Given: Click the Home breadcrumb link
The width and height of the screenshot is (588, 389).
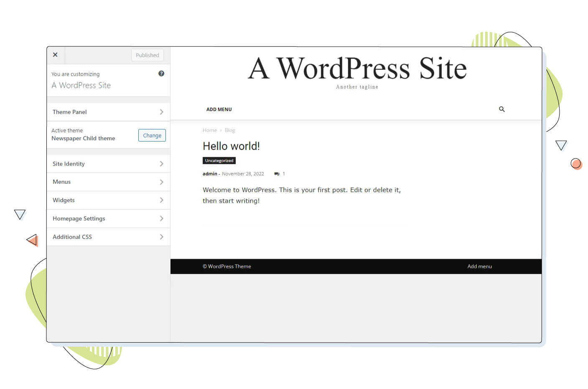Looking at the screenshot, I should (210, 130).
